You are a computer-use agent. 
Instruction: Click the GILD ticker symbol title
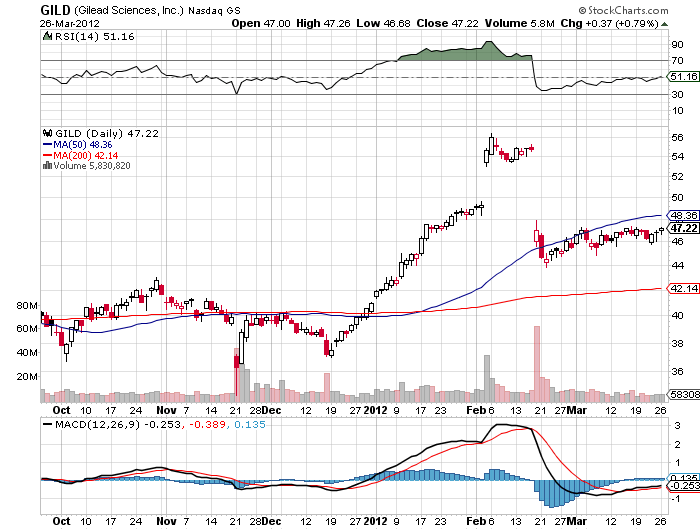click(55, 10)
